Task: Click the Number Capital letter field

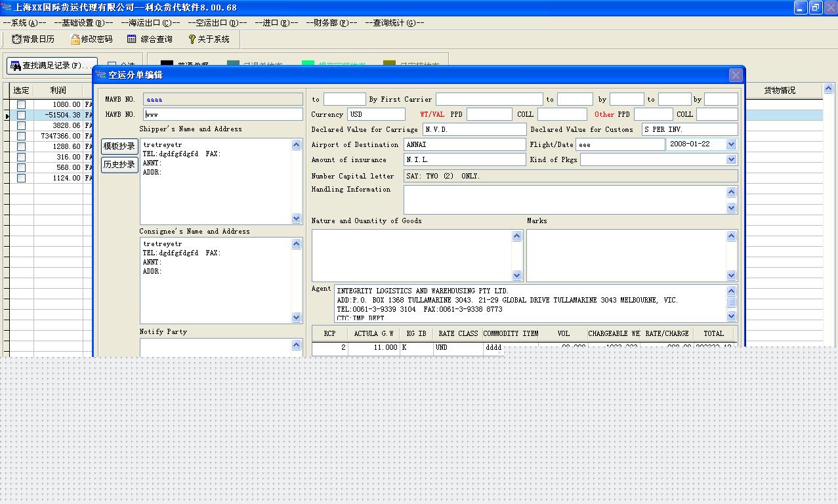Action: click(571, 176)
